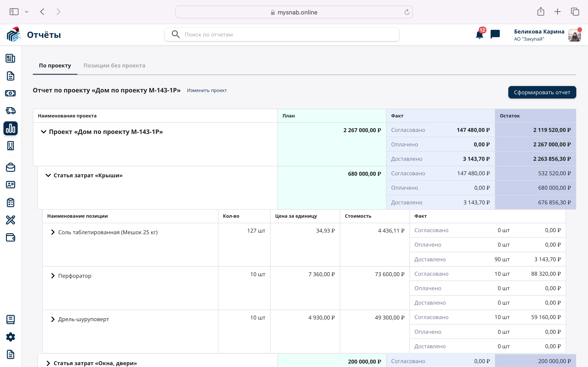
Task: Collapse the project «Дом по проекту М-143-1Р» row
Action: tap(43, 132)
